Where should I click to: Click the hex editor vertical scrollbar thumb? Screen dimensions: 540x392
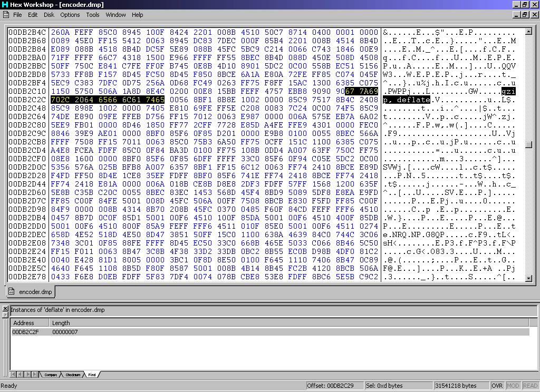click(528, 144)
